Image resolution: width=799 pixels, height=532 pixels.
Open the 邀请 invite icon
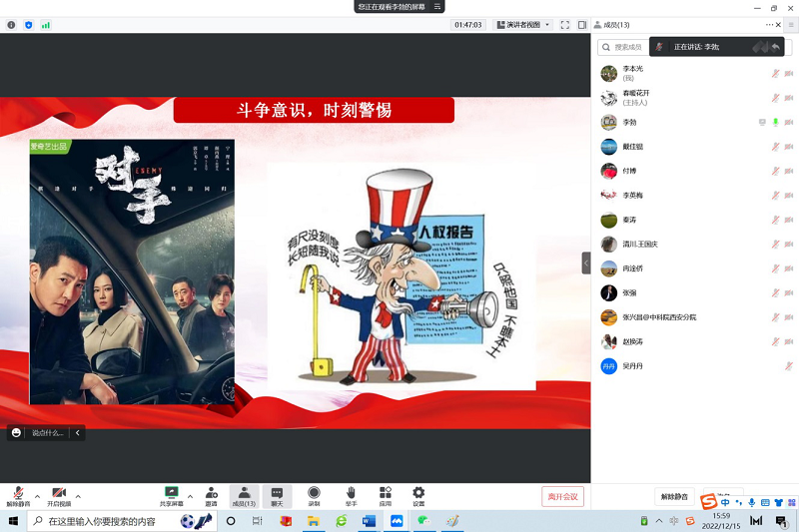(211, 496)
